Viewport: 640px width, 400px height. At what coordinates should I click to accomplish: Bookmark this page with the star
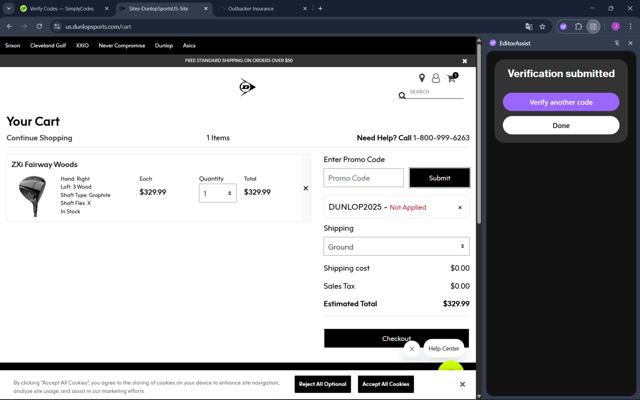[542, 27]
